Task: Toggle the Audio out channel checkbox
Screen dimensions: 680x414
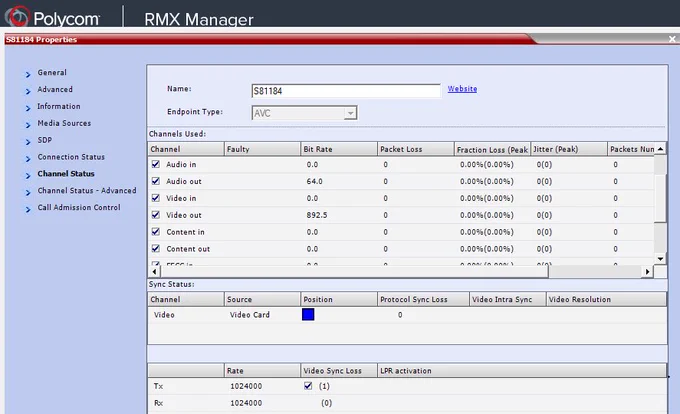Action: click(156, 181)
